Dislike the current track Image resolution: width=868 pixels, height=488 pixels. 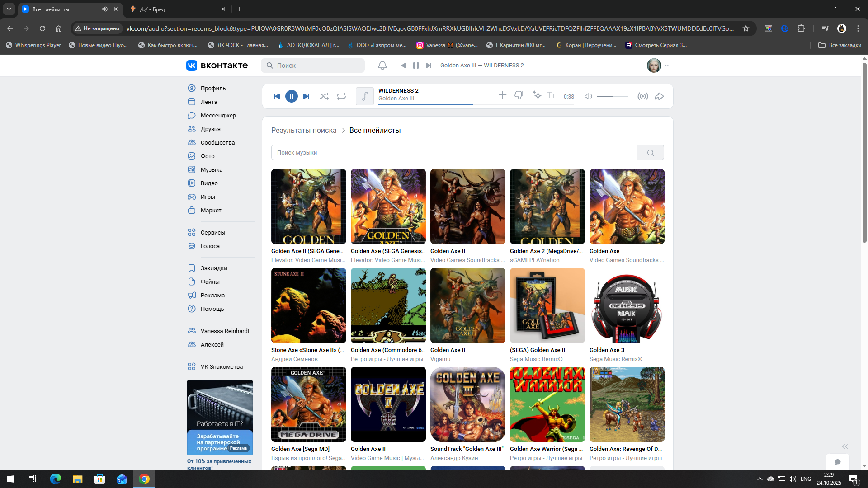519,95
